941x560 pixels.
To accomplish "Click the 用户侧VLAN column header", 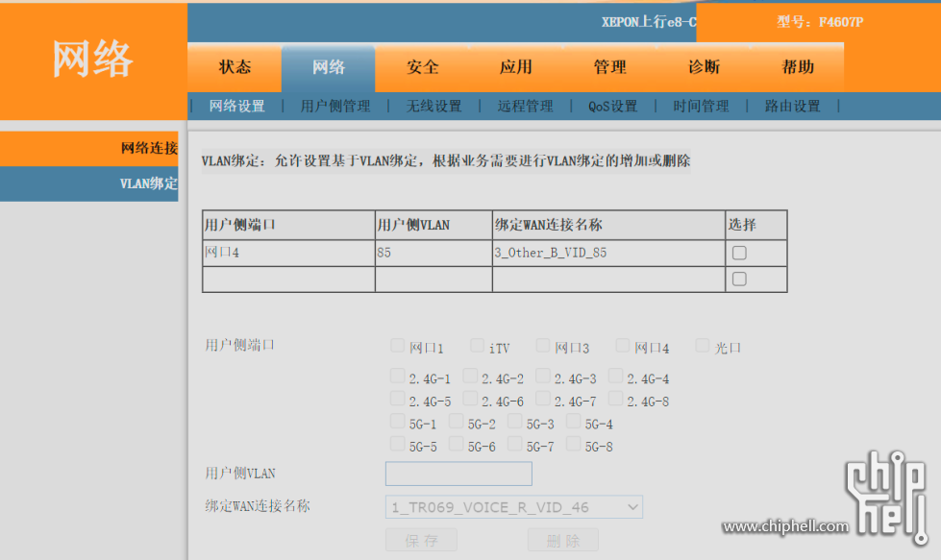I will pyautogui.click(x=433, y=225).
